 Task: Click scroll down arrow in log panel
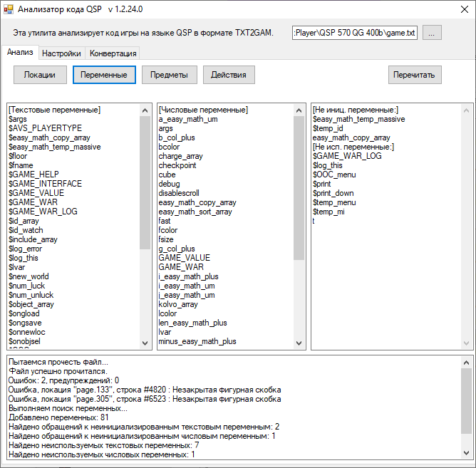tap(466, 454)
